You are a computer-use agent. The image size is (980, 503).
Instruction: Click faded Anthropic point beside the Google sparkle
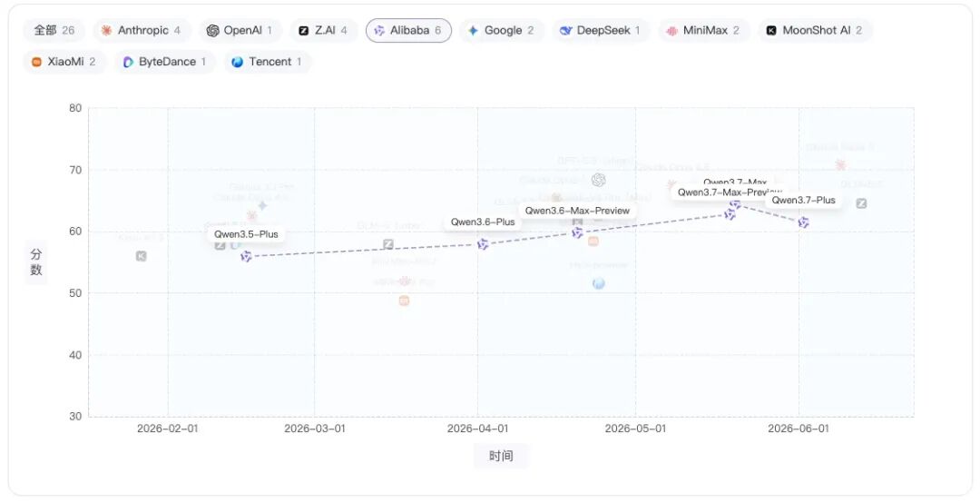(252, 216)
